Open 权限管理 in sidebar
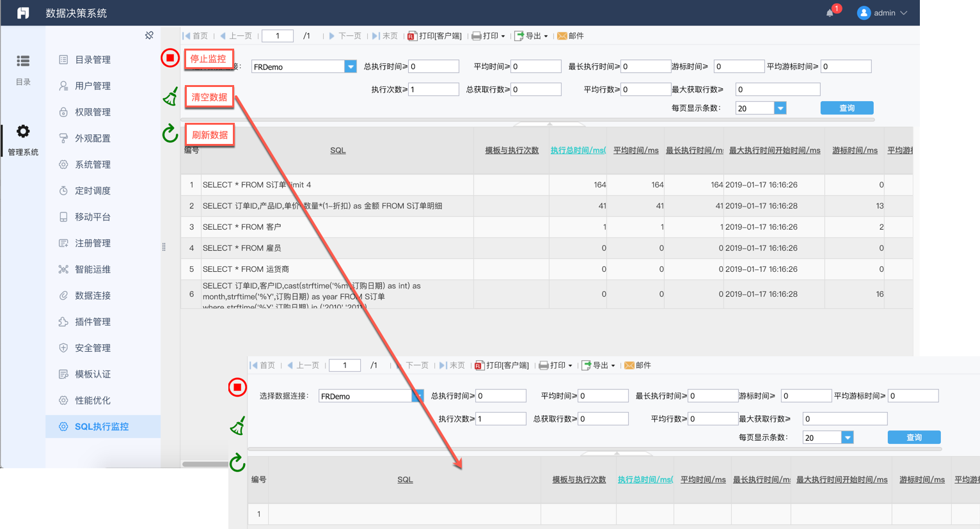Viewport: 980px width, 529px height. click(x=103, y=112)
